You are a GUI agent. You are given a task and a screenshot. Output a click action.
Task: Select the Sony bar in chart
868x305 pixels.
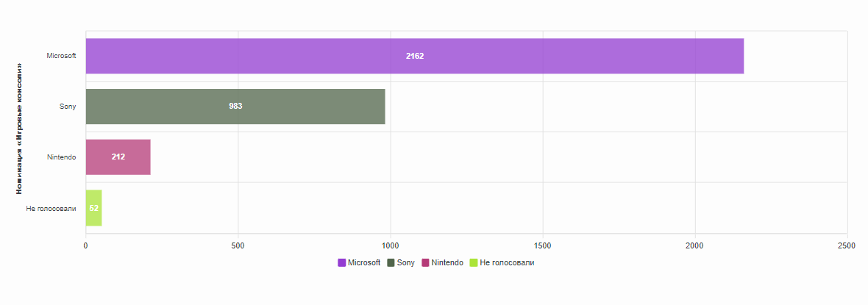(x=309, y=107)
